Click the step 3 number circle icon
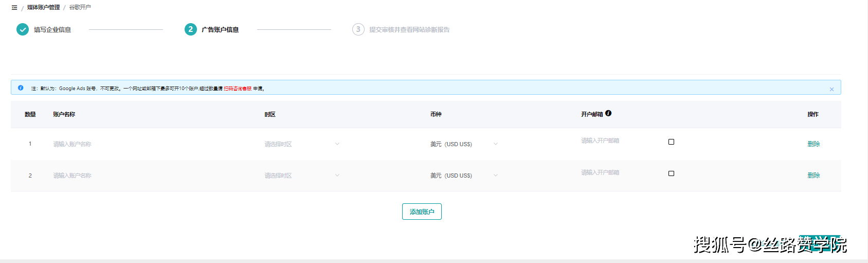The height and width of the screenshot is (263, 868). 358,29
